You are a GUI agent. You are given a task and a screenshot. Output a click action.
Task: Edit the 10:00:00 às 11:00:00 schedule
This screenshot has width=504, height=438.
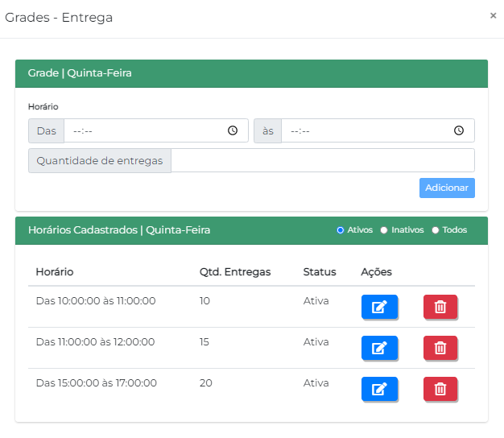pyautogui.click(x=379, y=307)
